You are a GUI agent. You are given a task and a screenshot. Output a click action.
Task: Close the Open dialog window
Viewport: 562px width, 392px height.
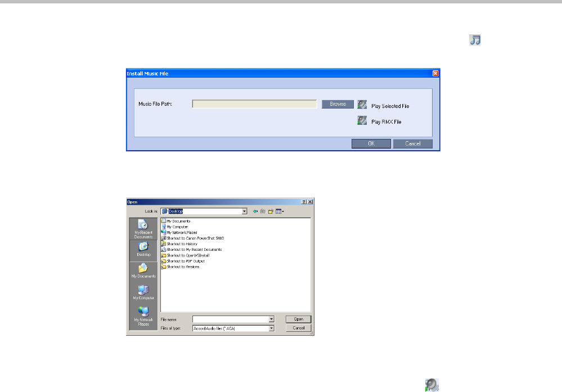coord(310,202)
